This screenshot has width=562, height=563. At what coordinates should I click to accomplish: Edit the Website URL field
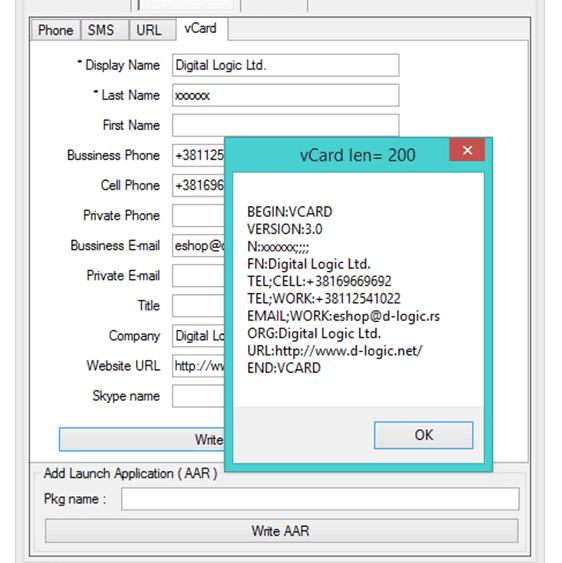pos(199,366)
